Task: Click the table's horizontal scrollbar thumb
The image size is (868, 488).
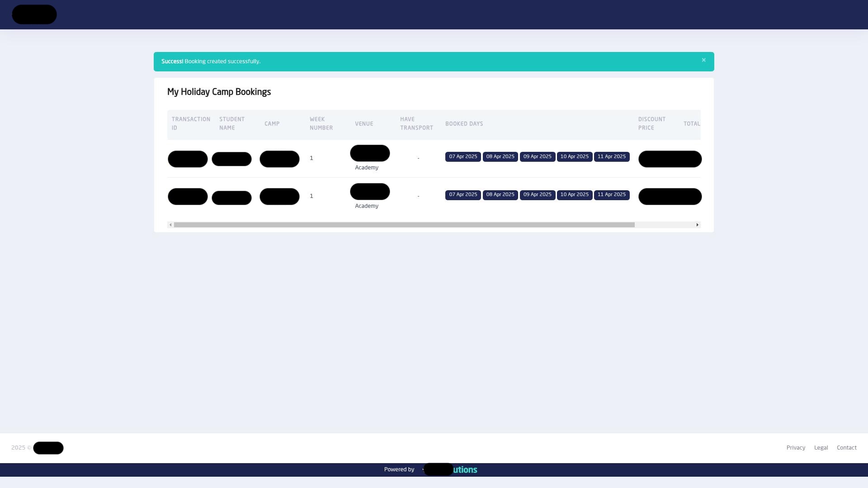Action: click(x=404, y=225)
